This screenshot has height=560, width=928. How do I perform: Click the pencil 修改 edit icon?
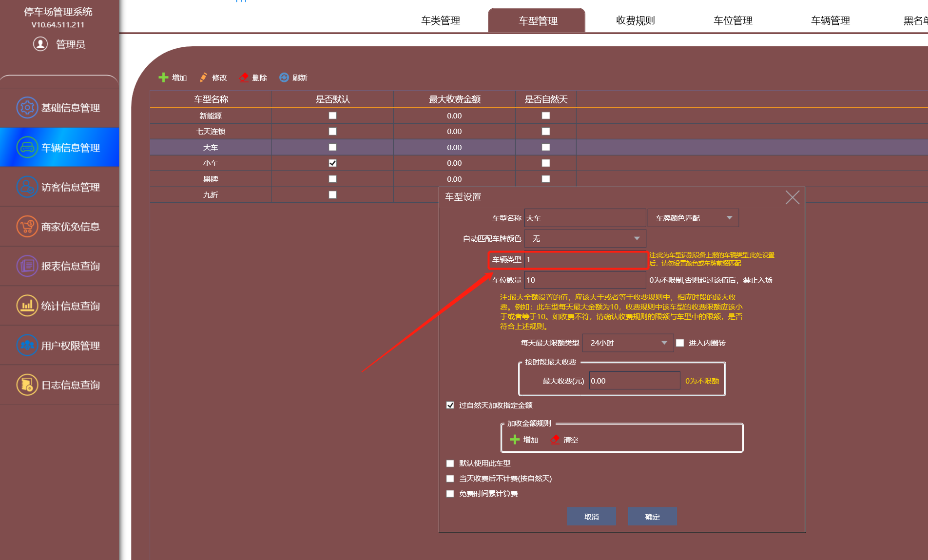coord(204,77)
